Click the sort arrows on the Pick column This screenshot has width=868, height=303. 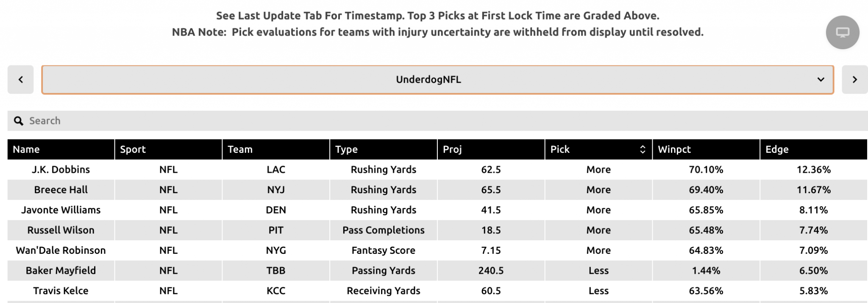pyautogui.click(x=643, y=149)
